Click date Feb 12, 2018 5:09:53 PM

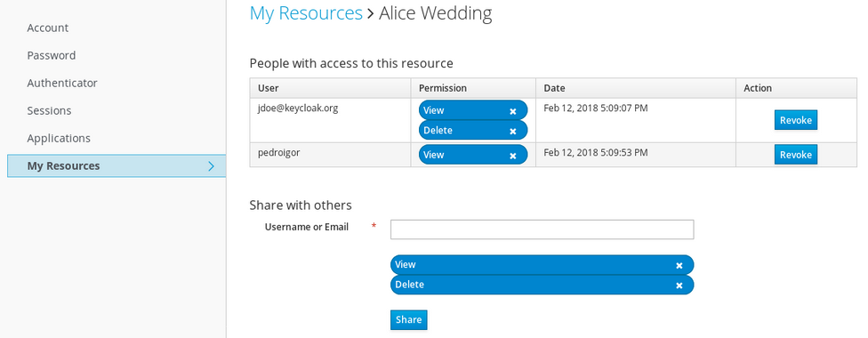coord(595,152)
